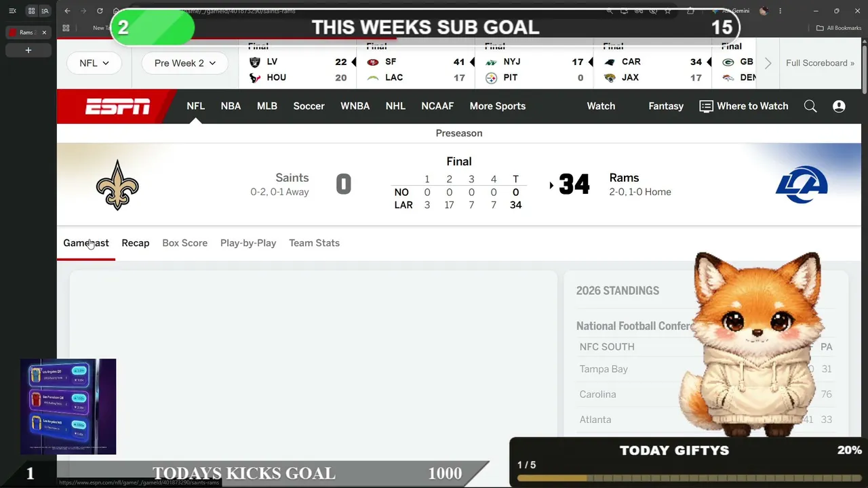This screenshot has width=868, height=488.
Task: Select NCAAF in ESPN navigation
Action: [x=437, y=106]
